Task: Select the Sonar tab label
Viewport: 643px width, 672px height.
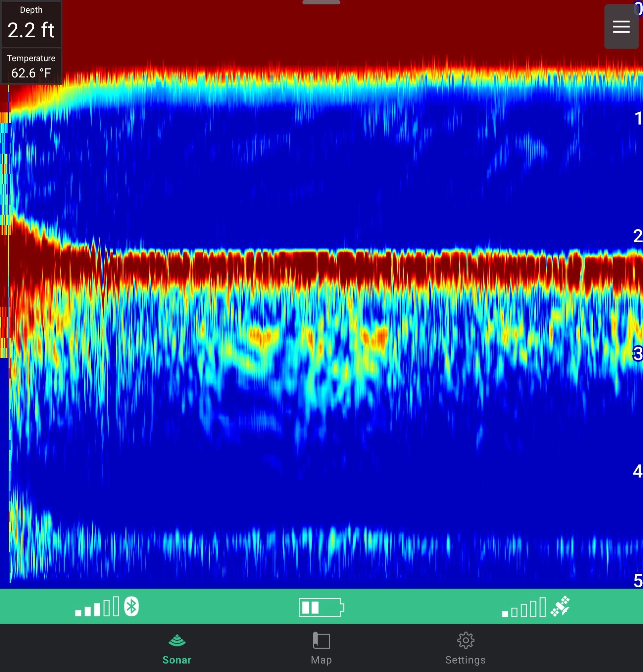Action: pos(177,660)
